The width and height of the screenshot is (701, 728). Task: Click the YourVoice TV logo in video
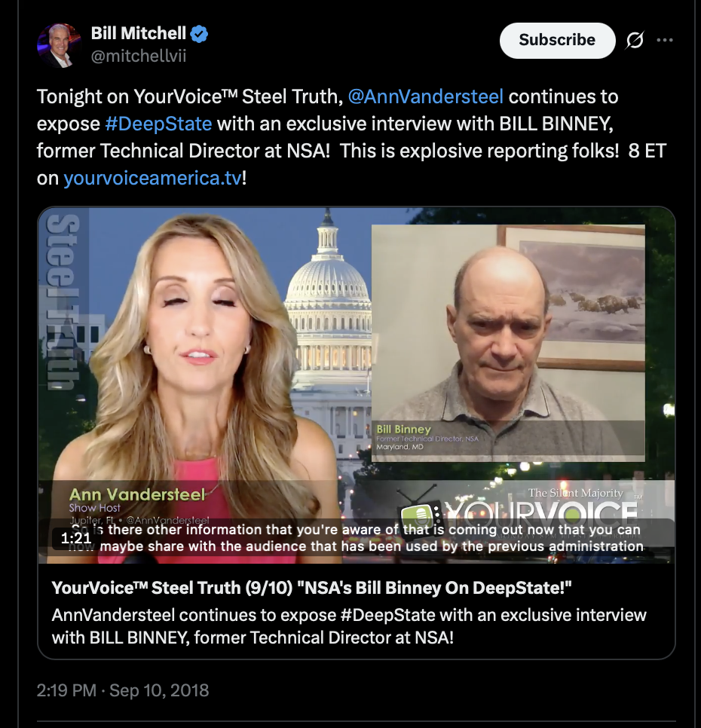519,509
